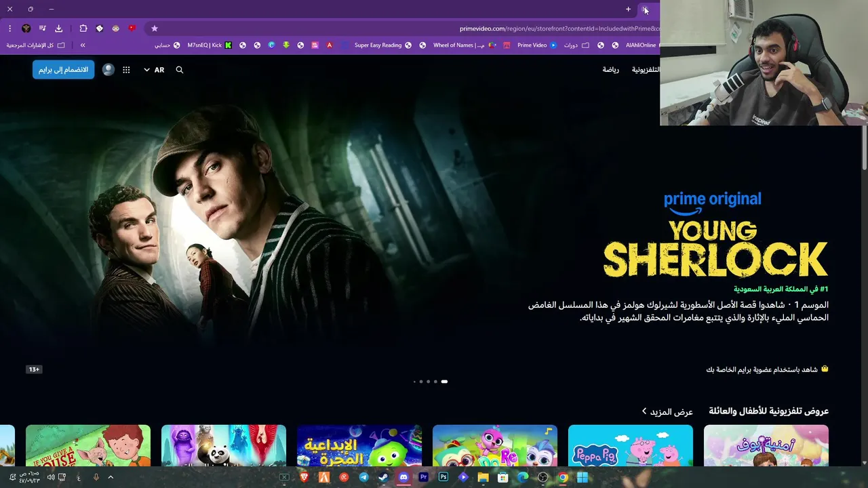Open the user profile avatar

(108, 70)
